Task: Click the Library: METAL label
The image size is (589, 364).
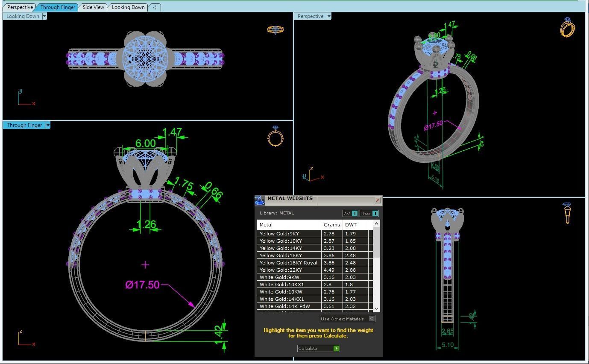Action: click(277, 213)
